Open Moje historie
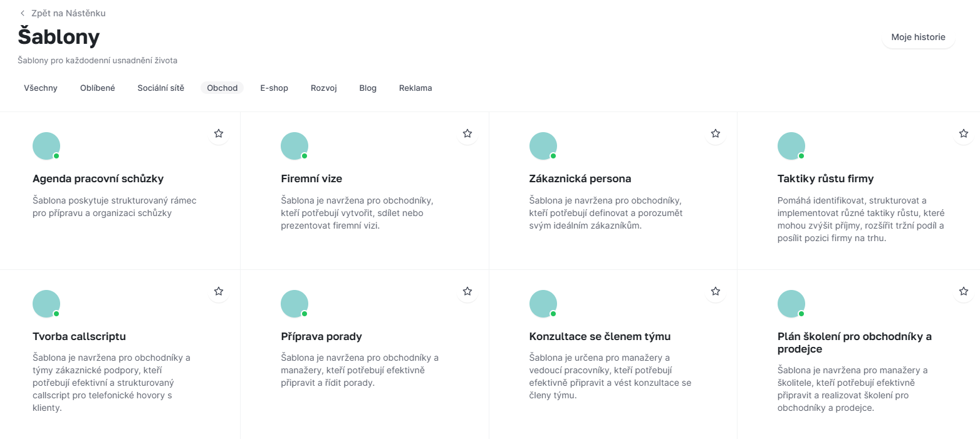Viewport: 980px width, 439px height. pyautogui.click(x=919, y=37)
